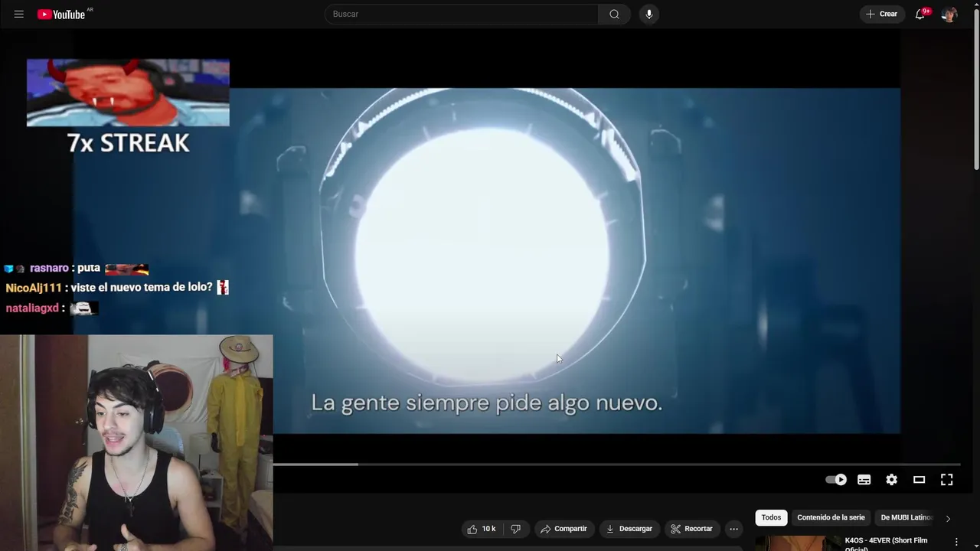Viewport: 980px width, 551px height.
Task: Open the Crear upload menu
Action: point(882,14)
